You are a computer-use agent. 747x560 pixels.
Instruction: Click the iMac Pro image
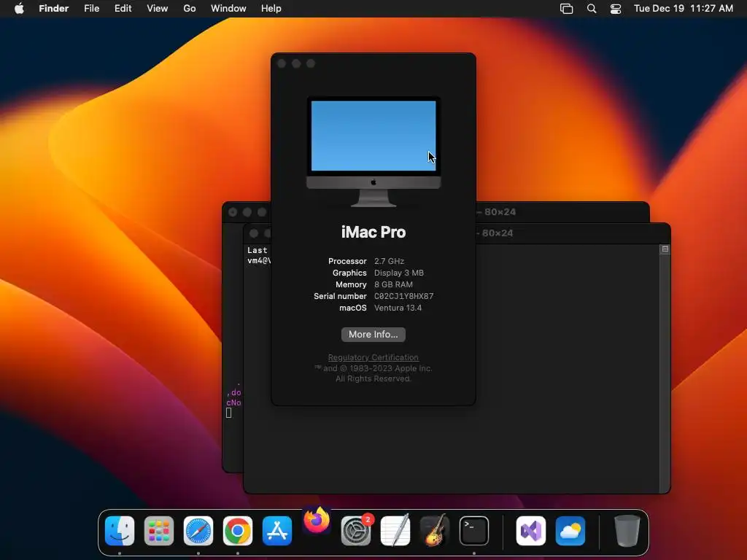pos(373,152)
